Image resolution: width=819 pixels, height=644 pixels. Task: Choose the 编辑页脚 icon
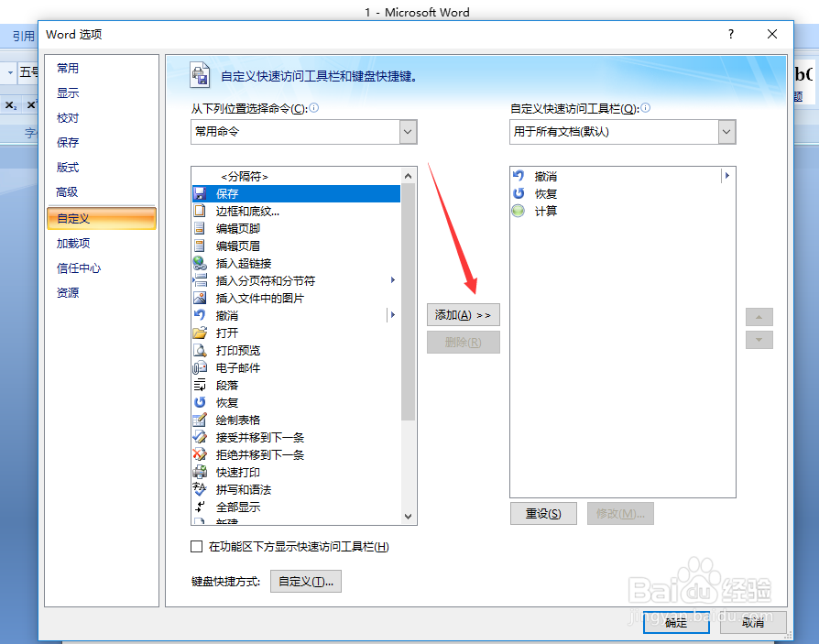[x=200, y=228]
